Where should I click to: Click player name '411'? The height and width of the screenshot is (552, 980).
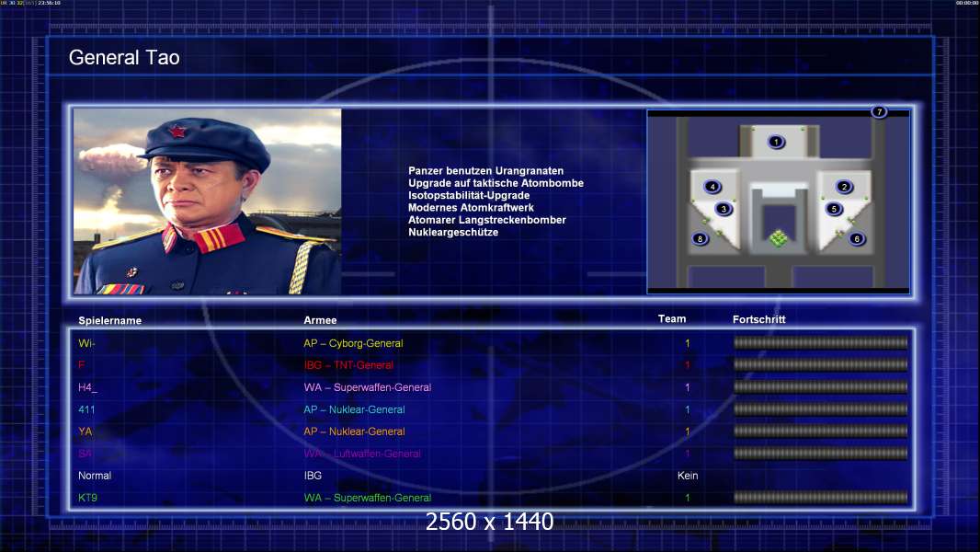pos(86,409)
